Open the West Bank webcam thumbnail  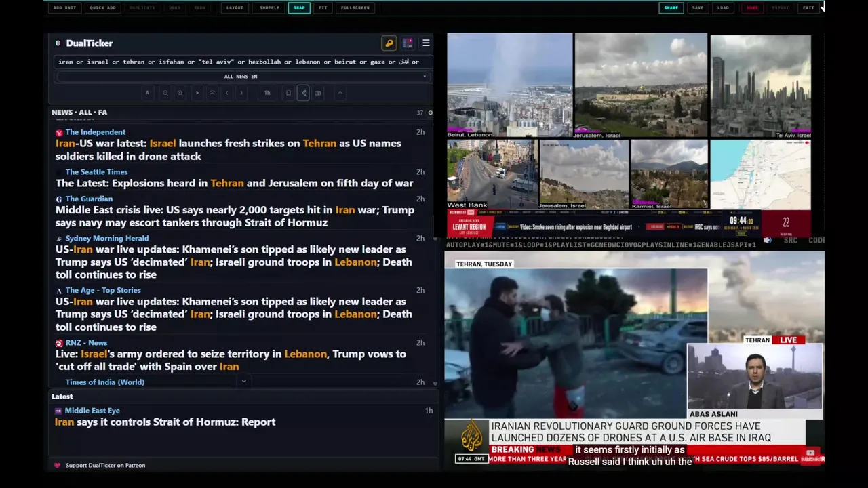pyautogui.click(x=492, y=174)
